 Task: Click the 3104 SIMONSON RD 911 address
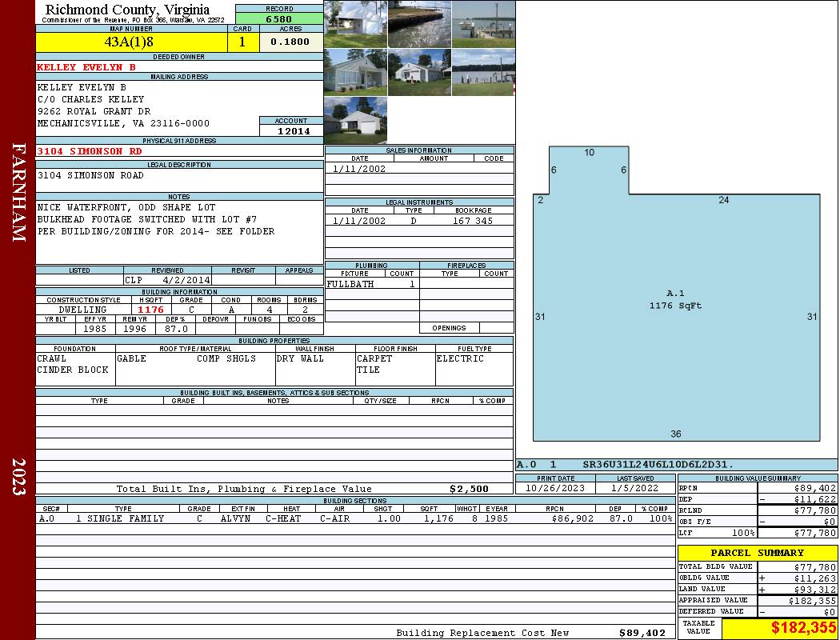90,151
